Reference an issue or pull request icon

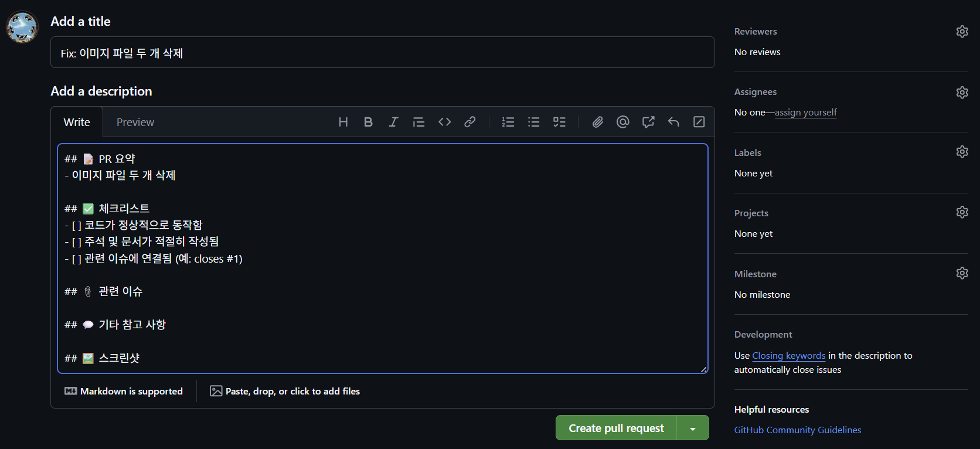point(648,122)
